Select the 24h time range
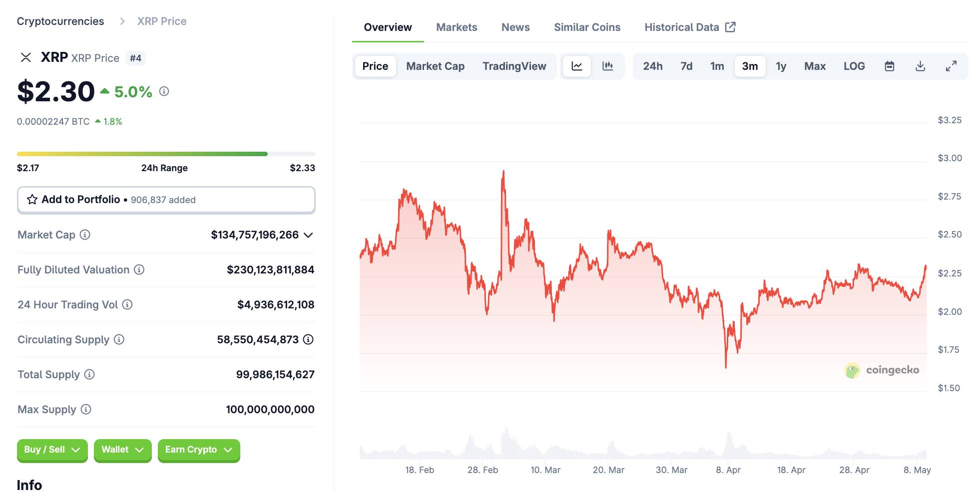 pyautogui.click(x=652, y=66)
